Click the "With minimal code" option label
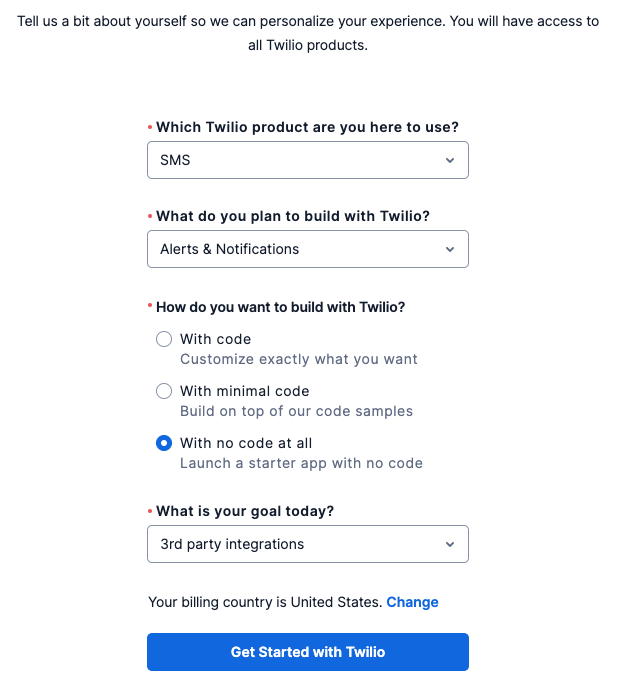The height and width of the screenshot is (696, 635). tap(244, 391)
